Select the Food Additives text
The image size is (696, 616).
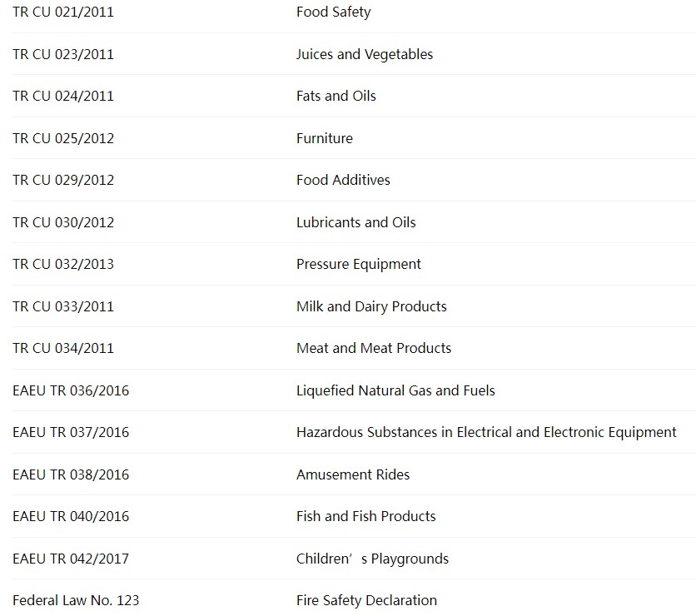342,181
